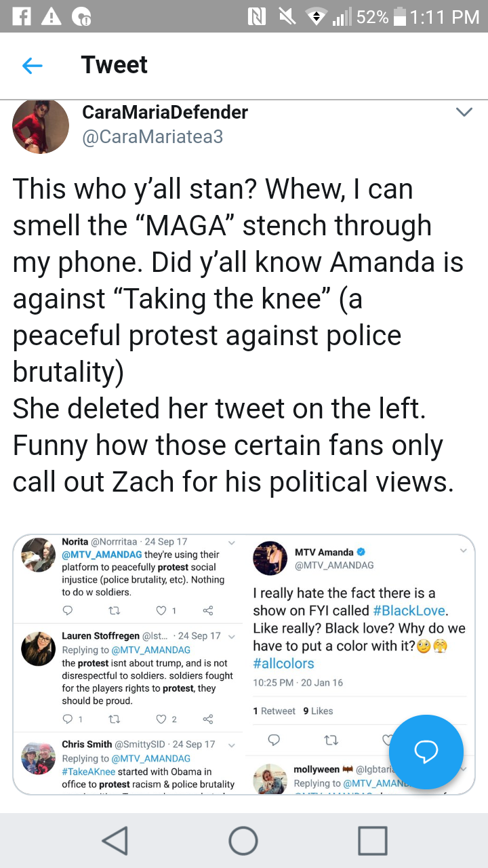The width and height of the screenshot is (488, 868).
Task: Go back using the blue arrow
Action: tap(32, 66)
